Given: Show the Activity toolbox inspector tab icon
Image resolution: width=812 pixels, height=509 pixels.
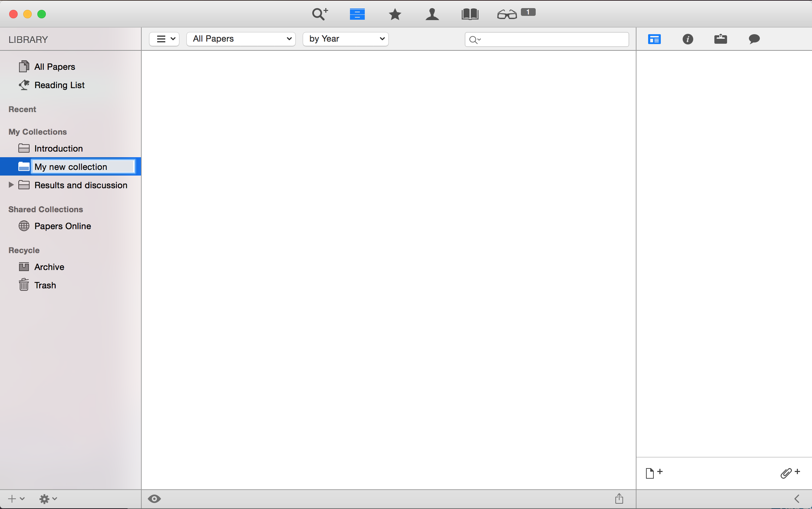Looking at the screenshot, I should tap(720, 39).
